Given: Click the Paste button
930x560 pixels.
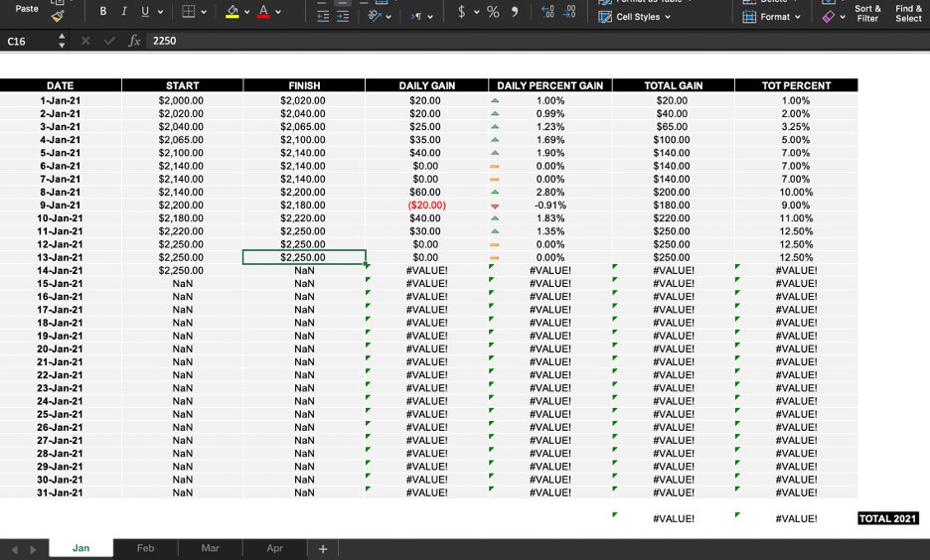Looking at the screenshot, I should coord(27,9).
